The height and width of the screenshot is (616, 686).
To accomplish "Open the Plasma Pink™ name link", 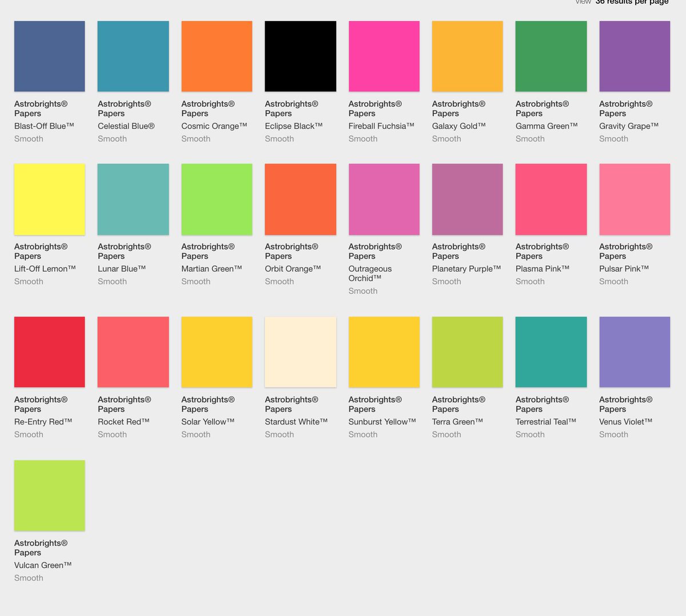I will (x=543, y=269).
